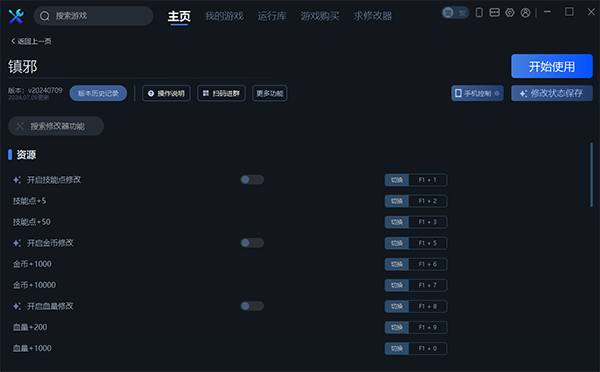Click the F1 + 2 hotkey field

pos(428,201)
